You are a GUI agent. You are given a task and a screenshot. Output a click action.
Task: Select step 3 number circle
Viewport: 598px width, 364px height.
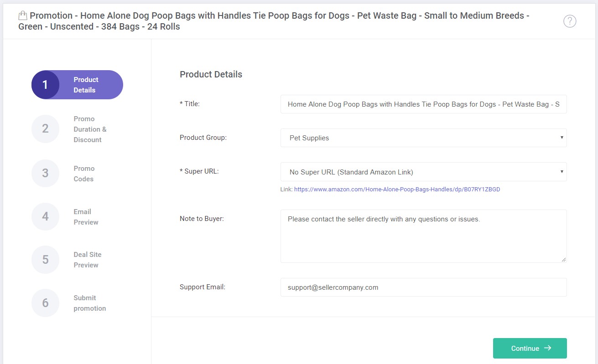45,173
